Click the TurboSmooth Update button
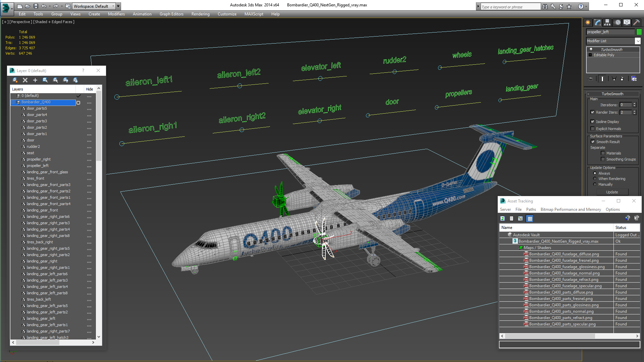Viewport: 644px width, 362px height. pos(612,192)
